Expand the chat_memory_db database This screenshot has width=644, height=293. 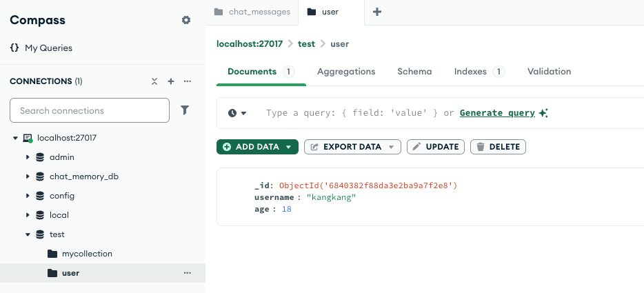pos(28,176)
